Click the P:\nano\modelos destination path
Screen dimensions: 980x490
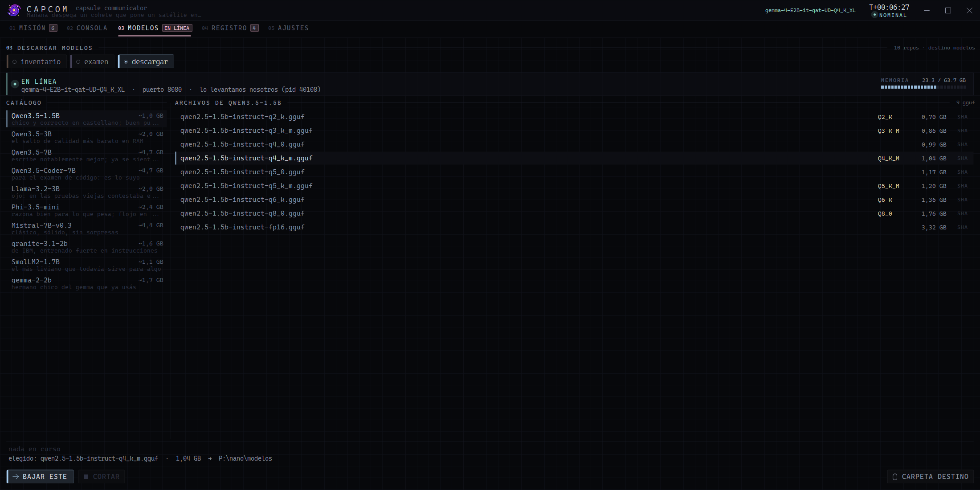pyautogui.click(x=245, y=458)
